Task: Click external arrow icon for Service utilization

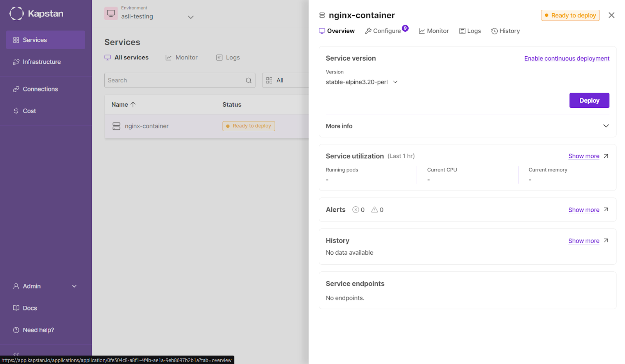Action: click(606, 156)
